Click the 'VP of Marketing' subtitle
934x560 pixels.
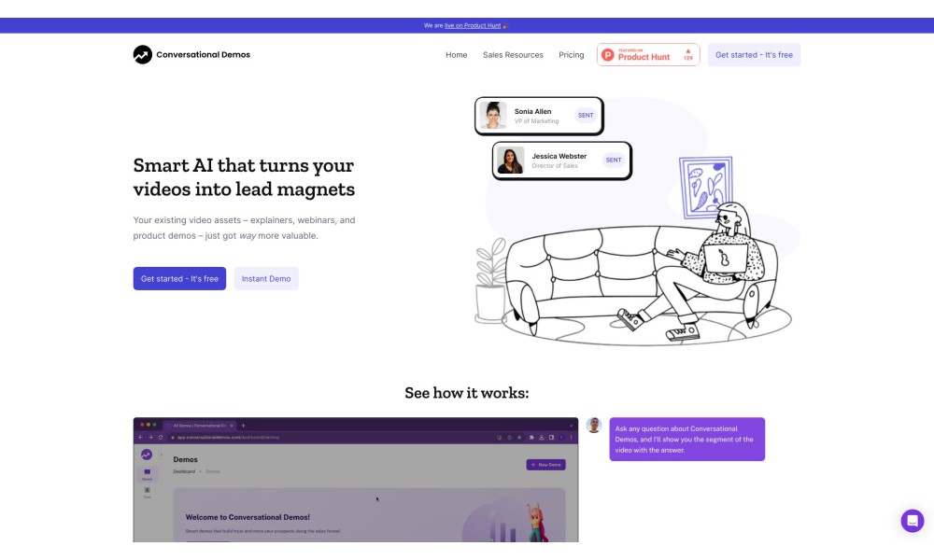coord(537,121)
